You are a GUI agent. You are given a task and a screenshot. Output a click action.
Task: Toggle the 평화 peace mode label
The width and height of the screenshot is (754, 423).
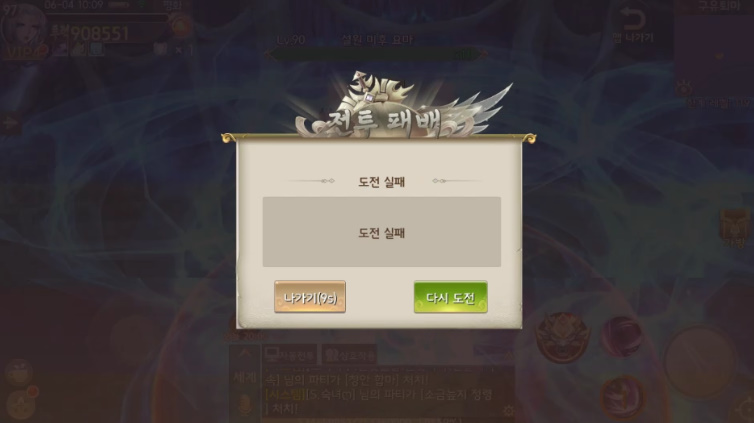point(172,6)
